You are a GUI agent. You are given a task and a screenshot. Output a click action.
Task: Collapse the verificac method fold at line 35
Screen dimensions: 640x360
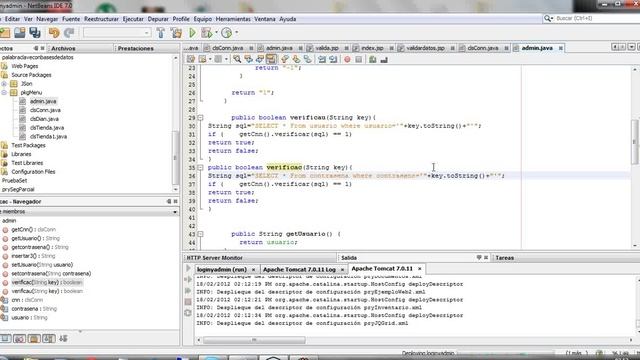tap(200, 167)
